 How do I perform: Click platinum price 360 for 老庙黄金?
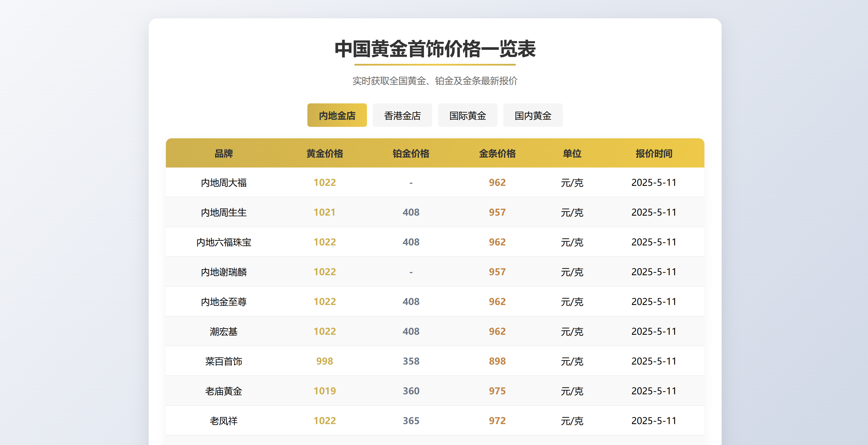411,391
